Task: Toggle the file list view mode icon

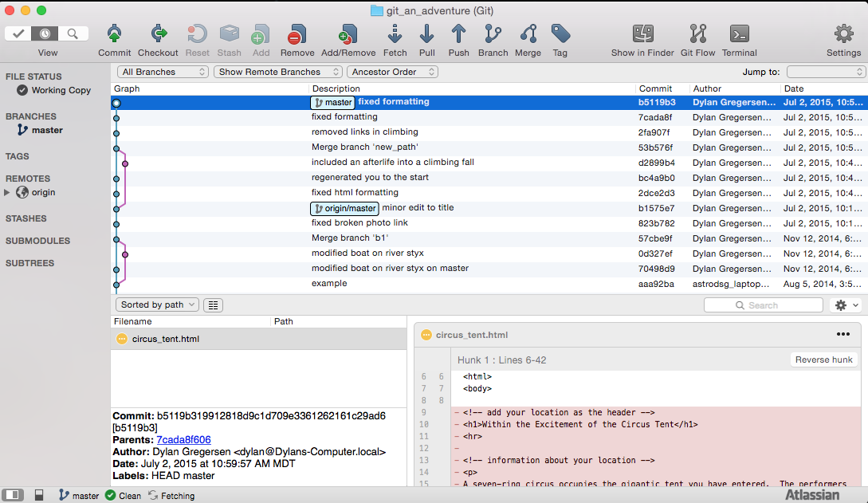Action: point(213,305)
